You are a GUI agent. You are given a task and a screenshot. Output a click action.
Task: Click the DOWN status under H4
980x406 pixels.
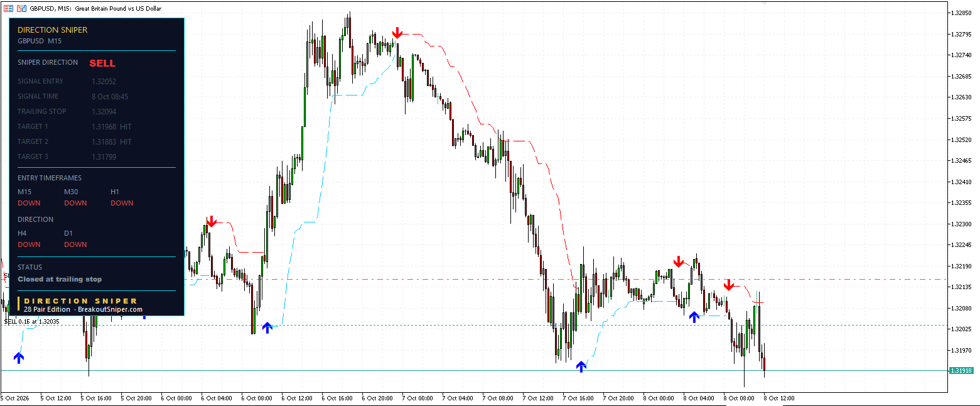pyautogui.click(x=29, y=244)
